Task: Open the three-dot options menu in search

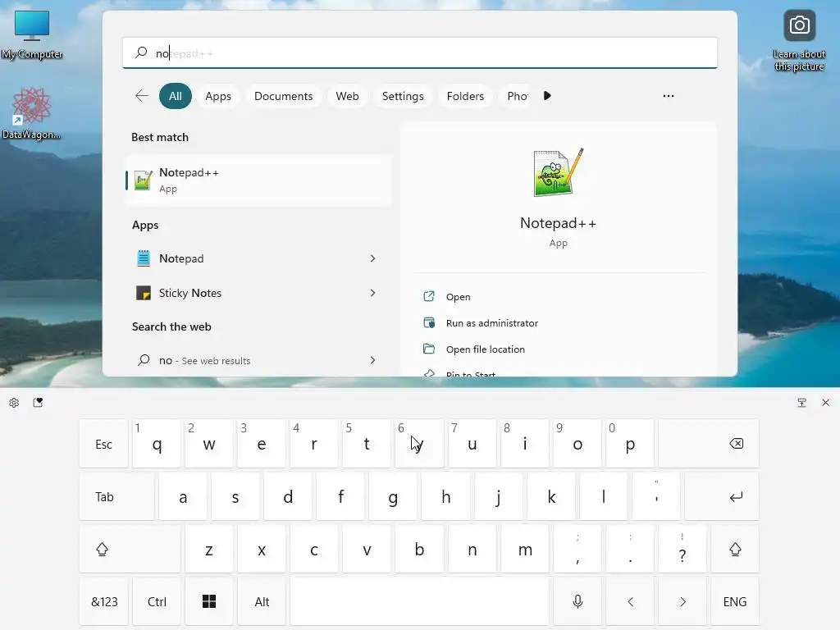Action: (668, 96)
